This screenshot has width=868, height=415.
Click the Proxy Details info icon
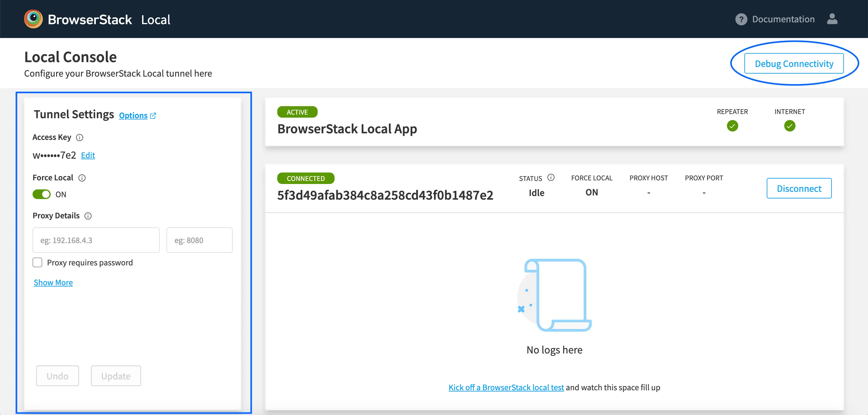pyautogui.click(x=88, y=216)
